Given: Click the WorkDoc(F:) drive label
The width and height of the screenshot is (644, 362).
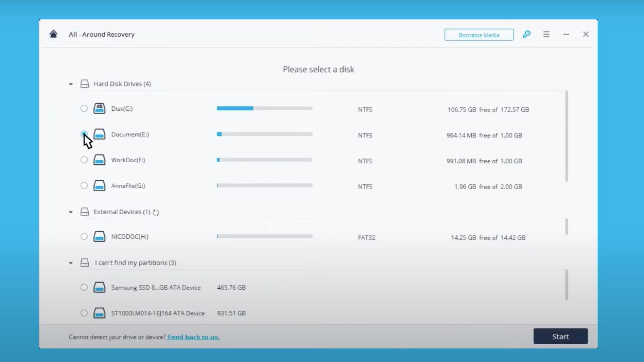Looking at the screenshot, I should 128,160.
